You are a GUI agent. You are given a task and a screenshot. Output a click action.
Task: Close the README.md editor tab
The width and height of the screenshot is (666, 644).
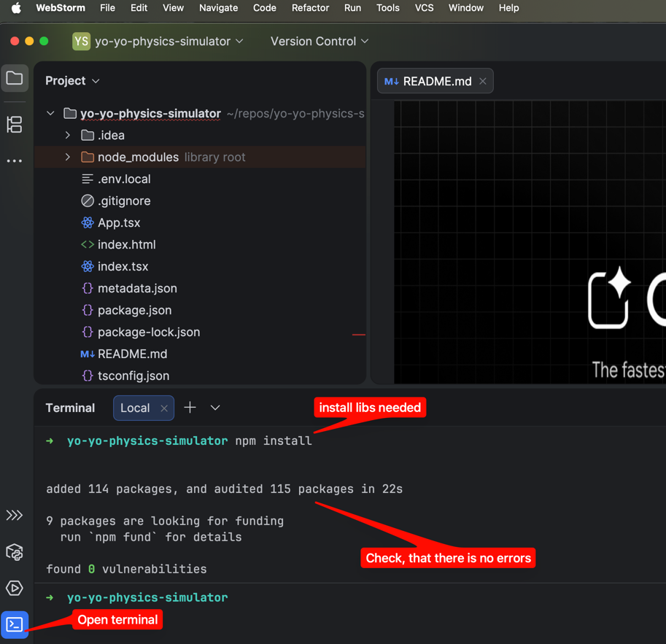coord(483,82)
